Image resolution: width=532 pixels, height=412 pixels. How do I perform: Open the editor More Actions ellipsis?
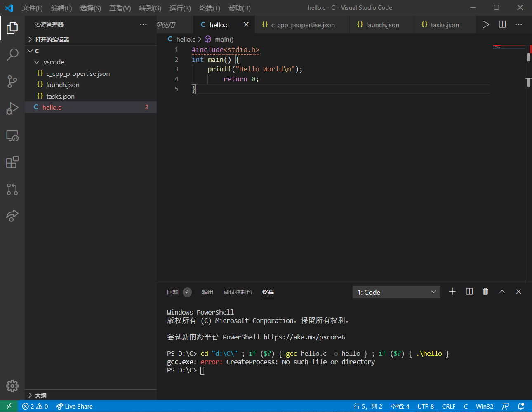(519, 24)
